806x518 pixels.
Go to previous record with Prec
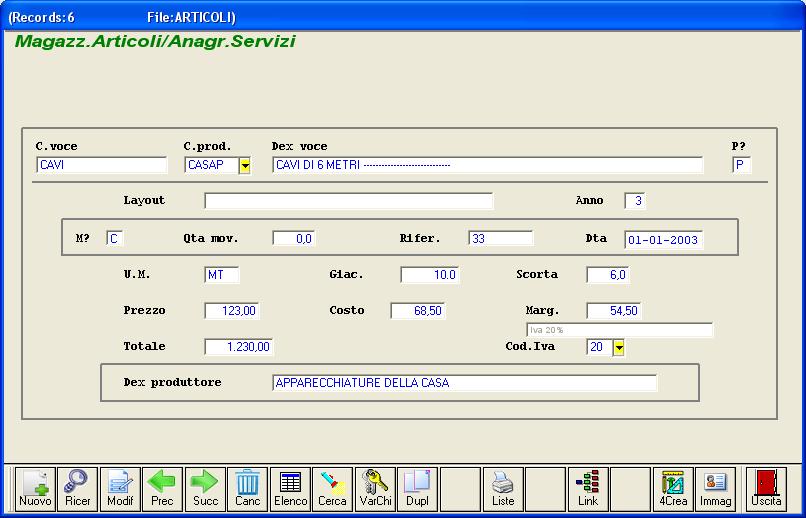click(x=162, y=489)
